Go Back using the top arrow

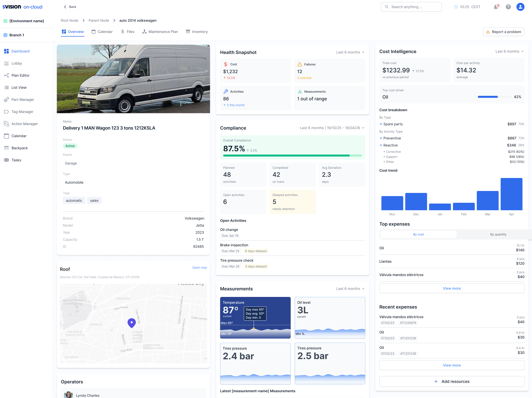coord(70,7)
